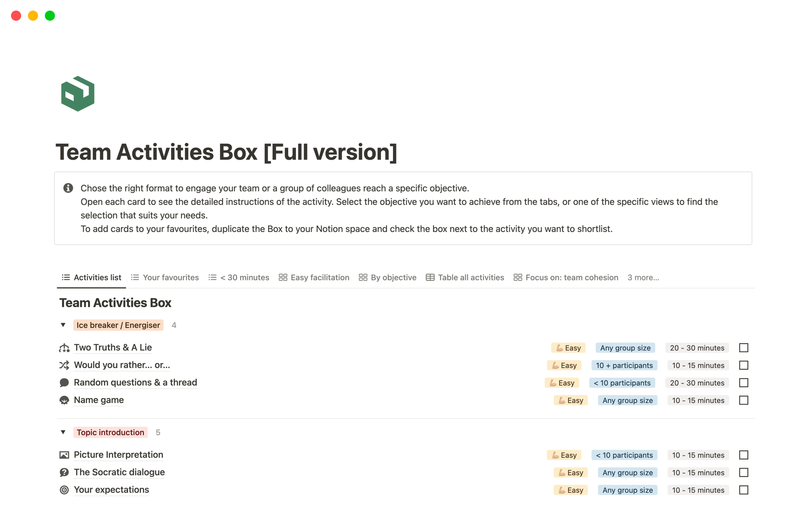
Task: Click the Name game row icon
Action: pyautogui.click(x=64, y=400)
